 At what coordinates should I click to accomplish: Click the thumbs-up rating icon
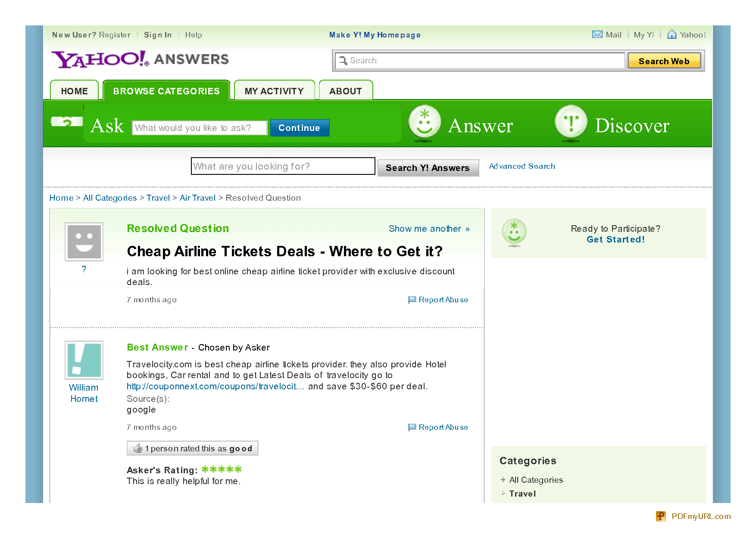tap(138, 448)
